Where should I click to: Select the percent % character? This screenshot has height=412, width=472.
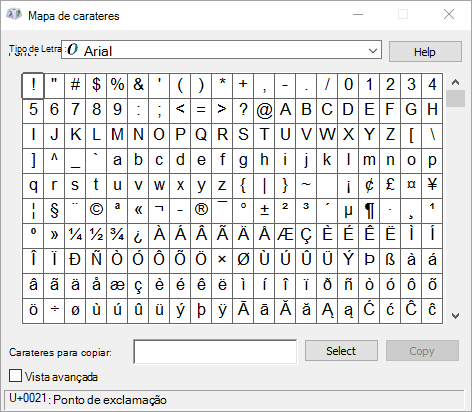[x=117, y=86]
